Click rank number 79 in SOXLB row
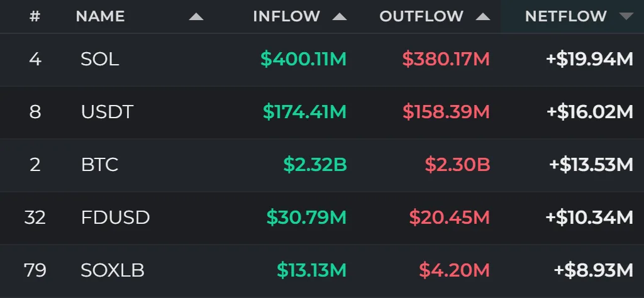This screenshot has width=644, height=298. tap(35, 270)
